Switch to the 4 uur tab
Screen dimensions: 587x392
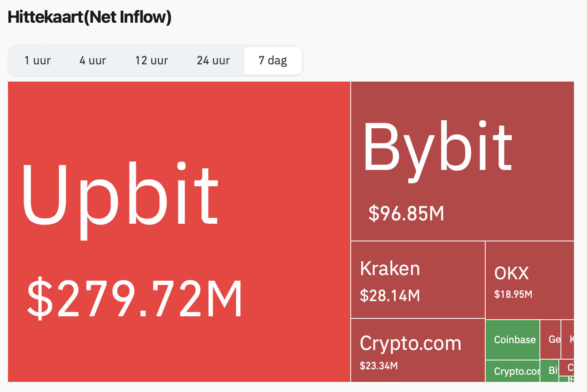click(x=93, y=61)
